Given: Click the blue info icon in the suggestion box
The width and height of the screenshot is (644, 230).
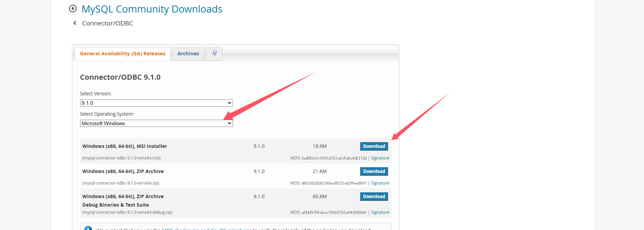Looking at the screenshot, I should point(88,228).
